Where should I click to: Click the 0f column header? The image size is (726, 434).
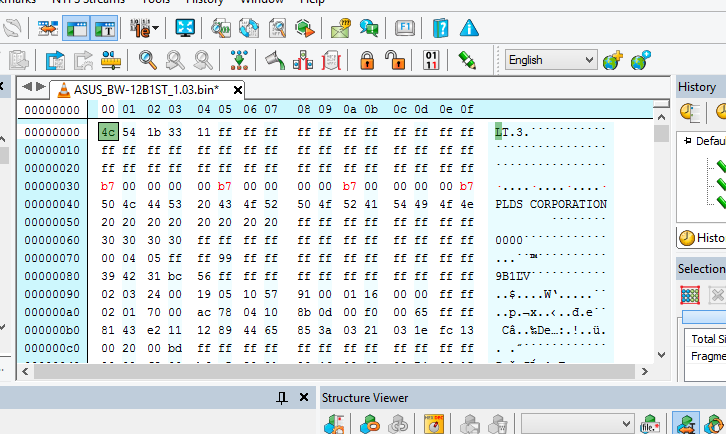467,109
